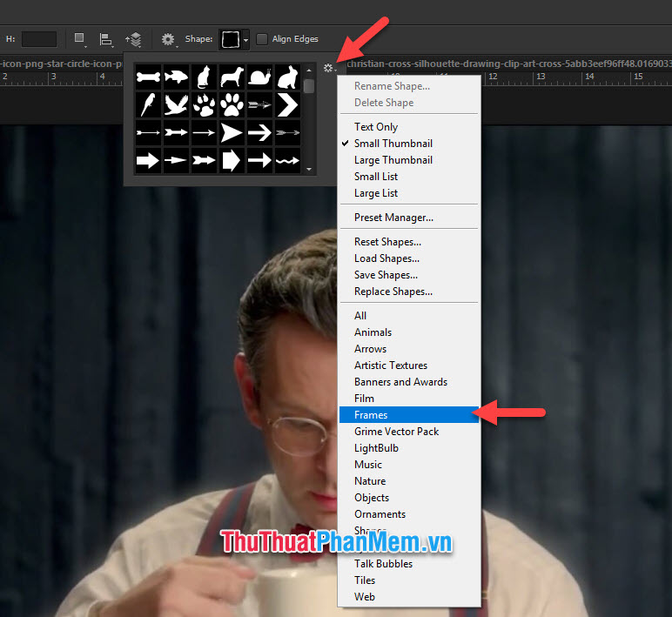The image size is (672, 617).
Task: Select the parrot shape
Action: [148, 105]
